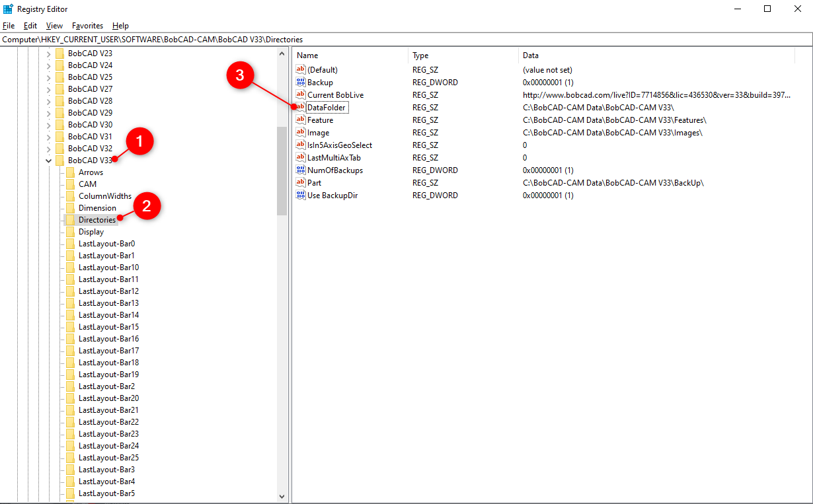Viewport: 813px width, 504px height.
Task: Click the NumOfBackups DWORD icon
Action: click(x=301, y=170)
